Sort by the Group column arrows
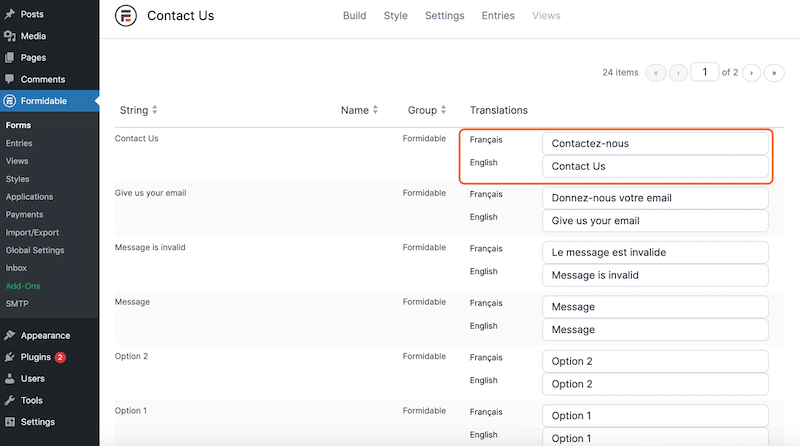 (x=443, y=110)
